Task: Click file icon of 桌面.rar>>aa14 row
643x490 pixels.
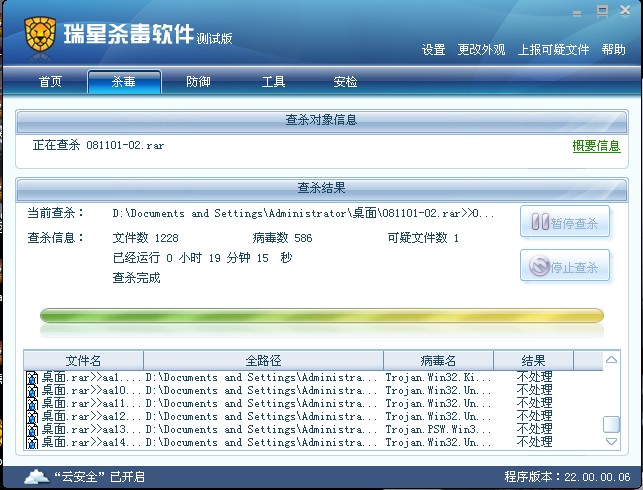Action: (x=32, y=443)
